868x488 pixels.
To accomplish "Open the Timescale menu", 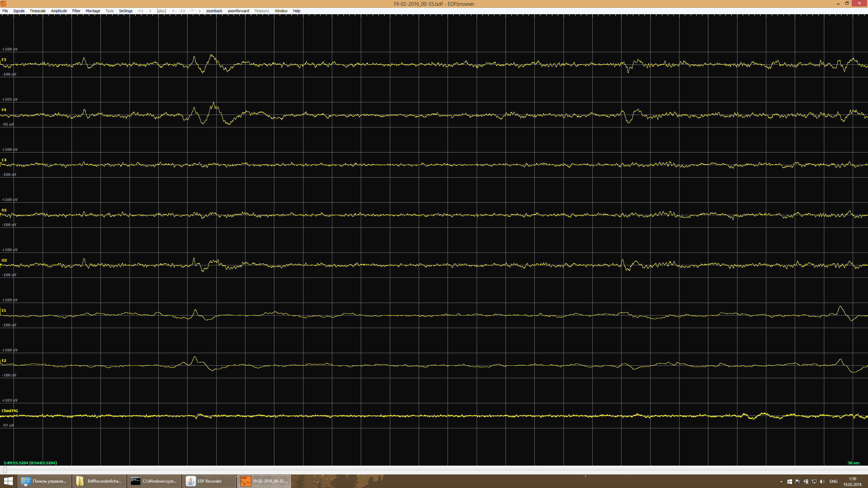I will pyautogui.click(x=38, y=11).
